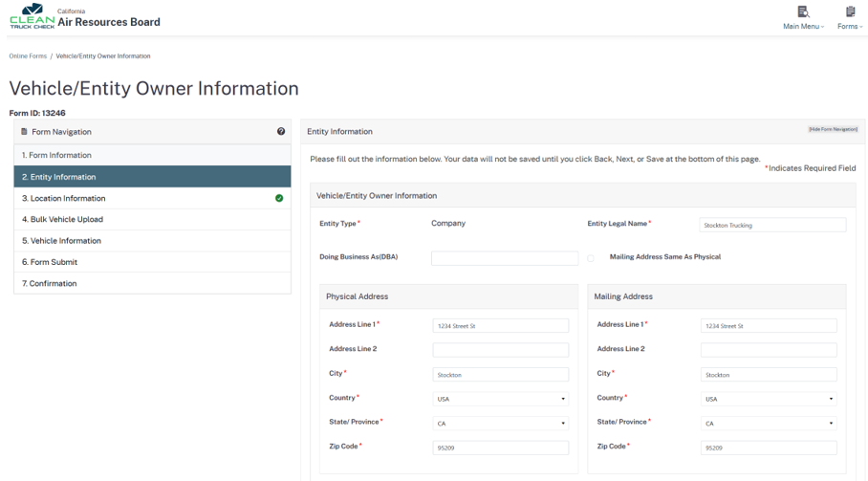868x481 pixels.
Task: Go to step 4. Bulk Vehicle Upload
Action: click(x=152, y=219)
